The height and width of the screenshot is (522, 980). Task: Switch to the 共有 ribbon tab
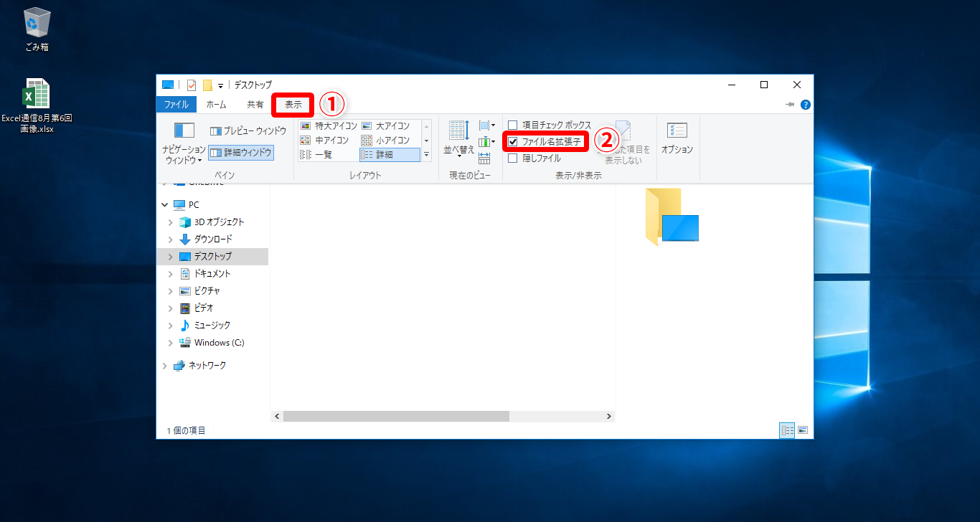pyautogui.click(x=255, y=105)
